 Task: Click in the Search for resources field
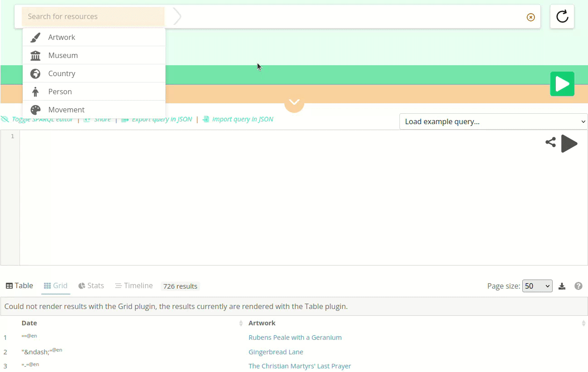click(93, 17)
